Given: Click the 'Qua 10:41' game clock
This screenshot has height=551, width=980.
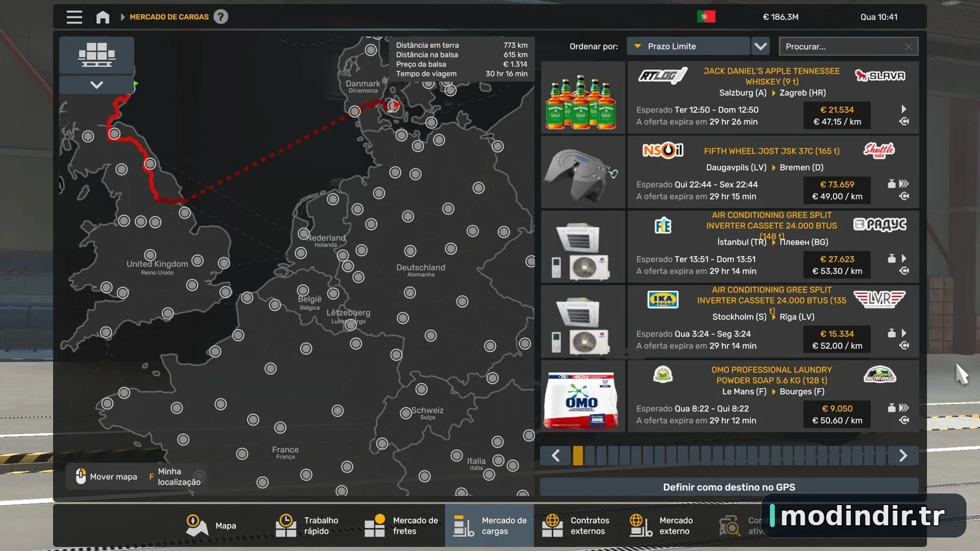Looking at the screenshot, I should coord(879,17).
